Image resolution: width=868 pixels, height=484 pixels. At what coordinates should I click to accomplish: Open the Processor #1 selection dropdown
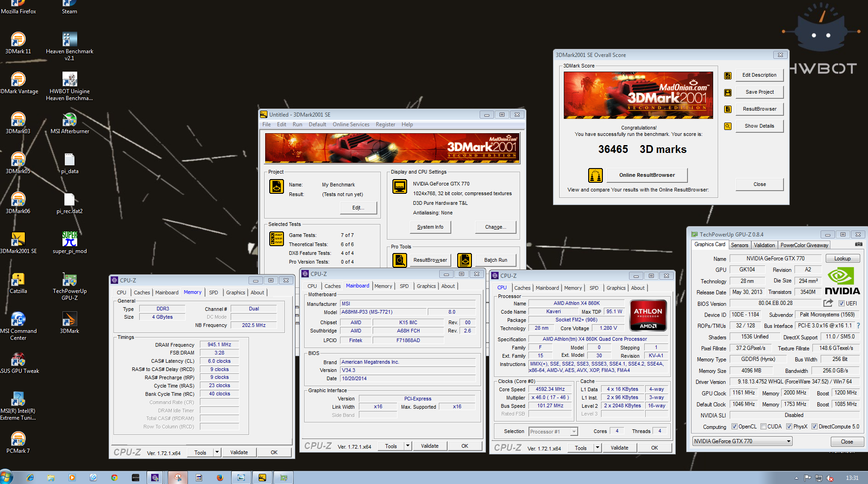click(x=553, y=432)
